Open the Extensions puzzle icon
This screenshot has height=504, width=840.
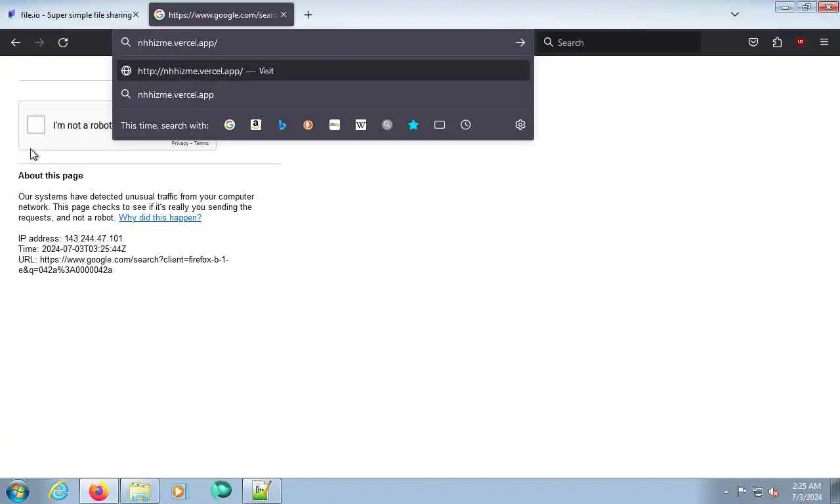pyautogui.click(x=777, y=43)
